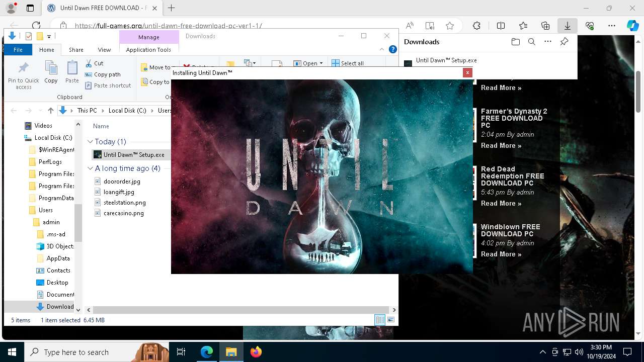Open Farmer's Dynasty 2 FREE DOWNLOAD link
The height and width of the screenshot is (362, 644).
pos(514,118)
